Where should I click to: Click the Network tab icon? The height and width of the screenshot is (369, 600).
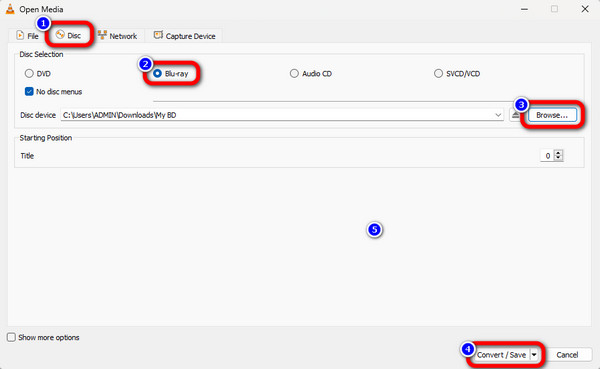click(102, 35)
